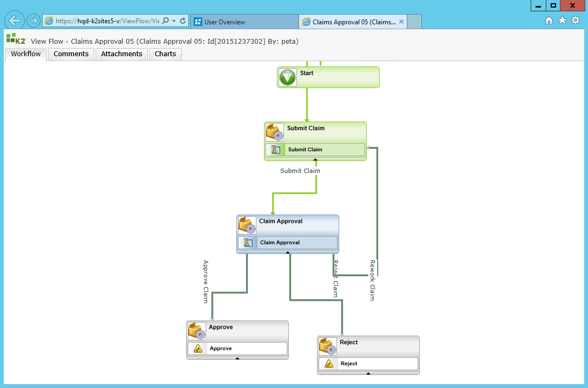Select the Submit Claim event user icon
The height and width of the screenshot is (388, 588).
tap(275, 150)
